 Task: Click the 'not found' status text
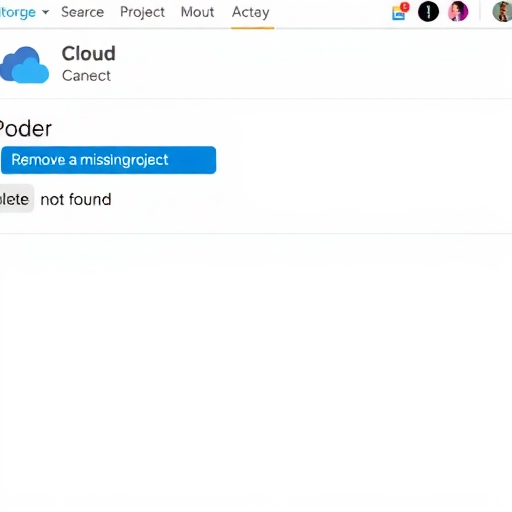(76, 200)
